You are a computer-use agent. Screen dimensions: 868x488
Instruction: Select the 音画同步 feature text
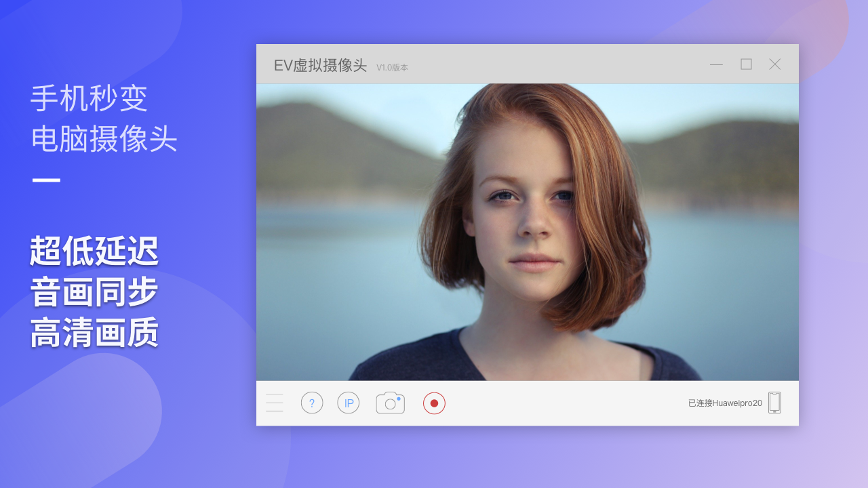tap(94, 292)
